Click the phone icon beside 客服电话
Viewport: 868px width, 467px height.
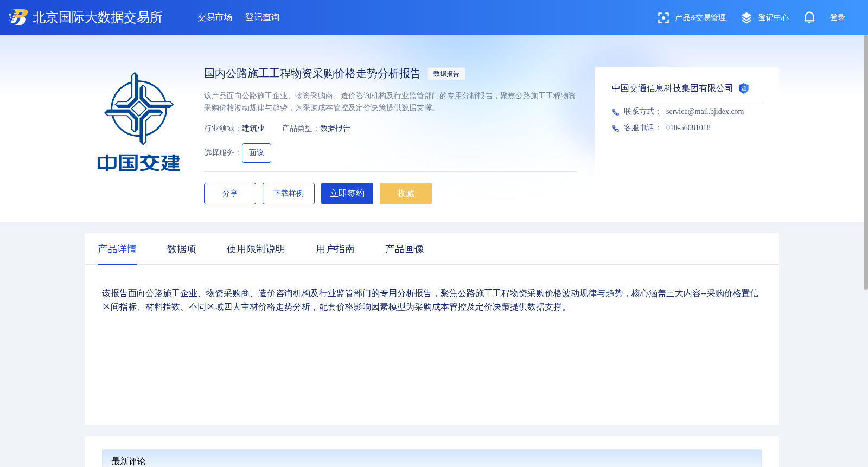point(616,129)
